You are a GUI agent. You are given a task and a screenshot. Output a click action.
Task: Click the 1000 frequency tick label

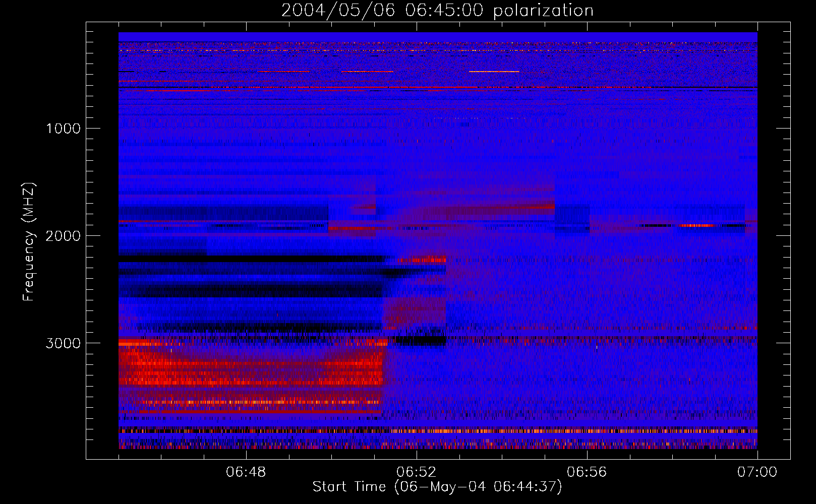tap(63, 129)
